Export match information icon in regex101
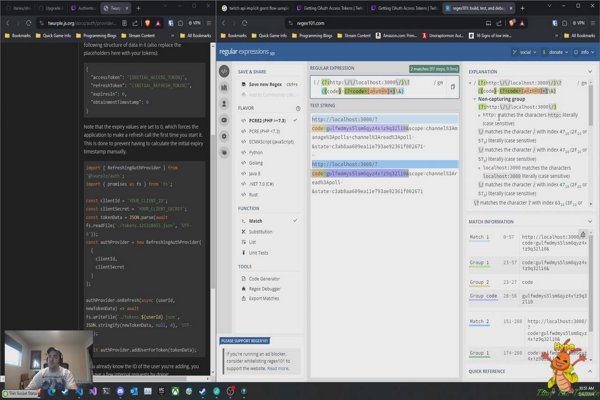600x400 pixels. (x=582, y=234)
